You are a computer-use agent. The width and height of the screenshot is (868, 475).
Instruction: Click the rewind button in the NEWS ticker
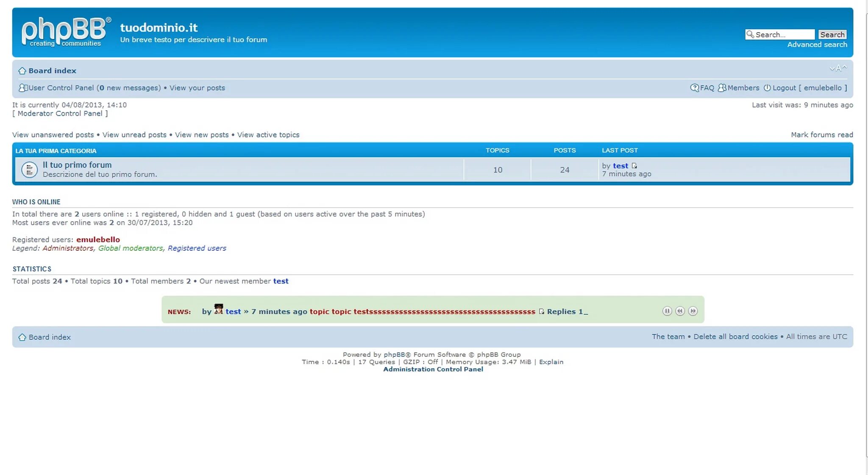[680, 311]
